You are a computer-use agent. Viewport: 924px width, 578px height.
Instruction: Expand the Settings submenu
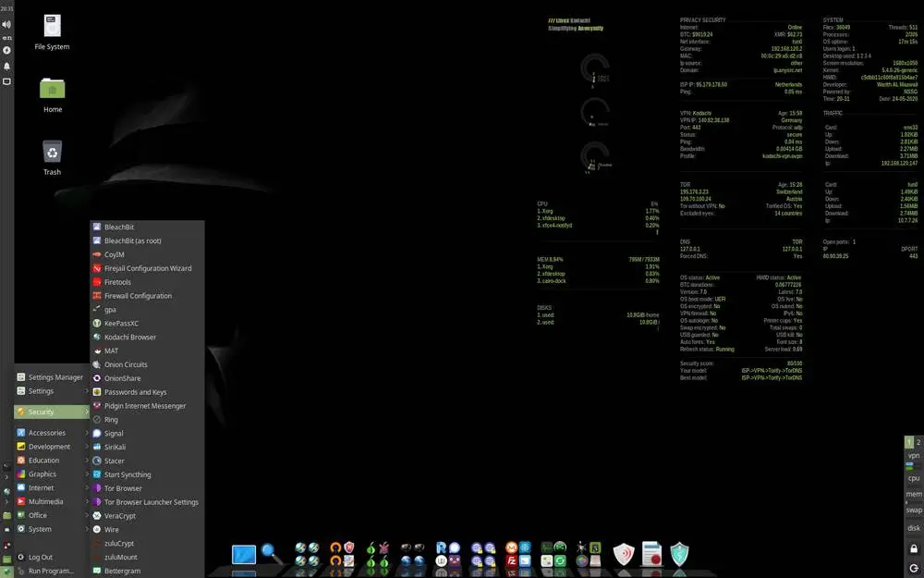point(52,391)
